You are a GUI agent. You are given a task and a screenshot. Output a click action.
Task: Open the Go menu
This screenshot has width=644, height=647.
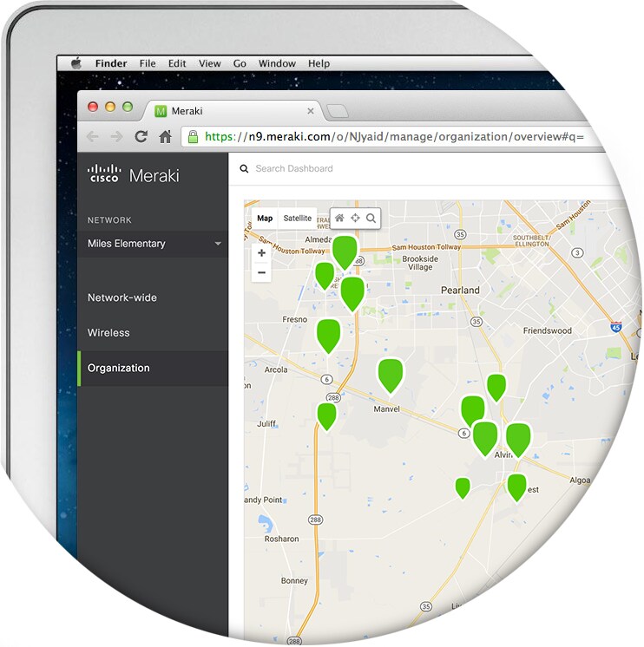pyautogui.click(x=240, y=63)
